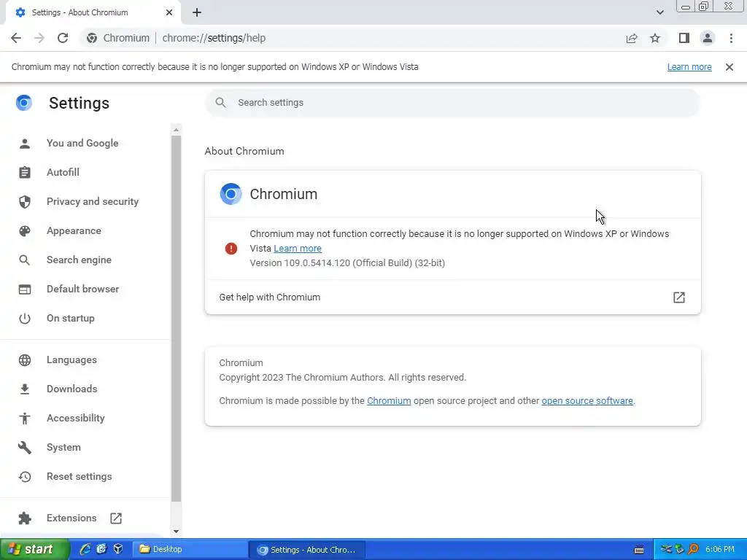Viewport: 747px width, 560px height.
Task: Click the Appearance palette icon
Action: (x=25, y=231)
